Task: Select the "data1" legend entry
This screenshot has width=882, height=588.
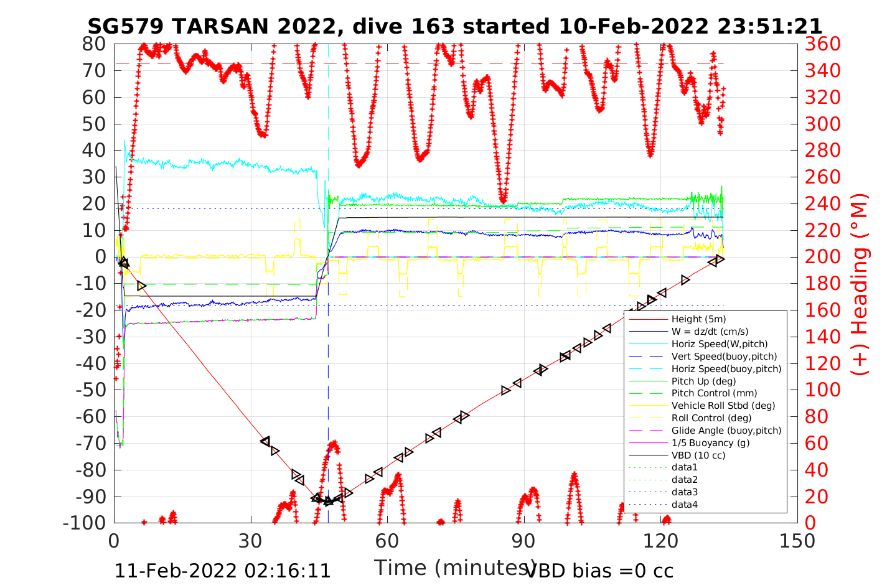Action: click(x=685, y=467)
